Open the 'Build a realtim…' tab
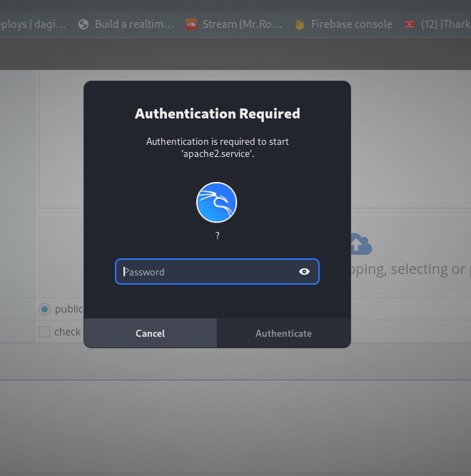Image resolution: width=471 pixels, height=476 pixels. click(x=134, y=24)
